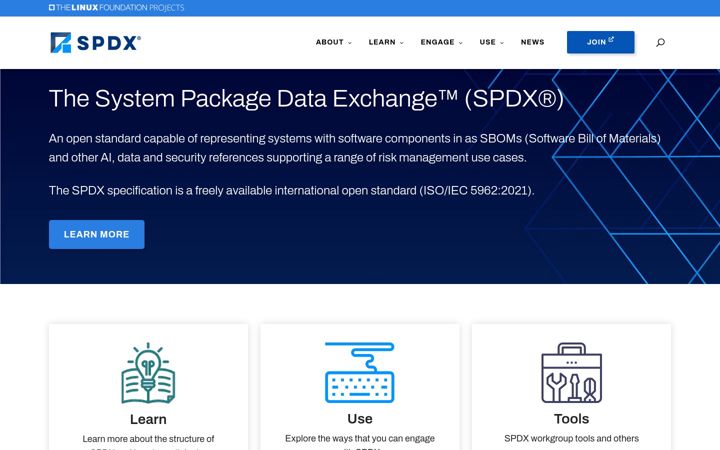Click the Learn lightbulb book icon

[x=148, y=373]
